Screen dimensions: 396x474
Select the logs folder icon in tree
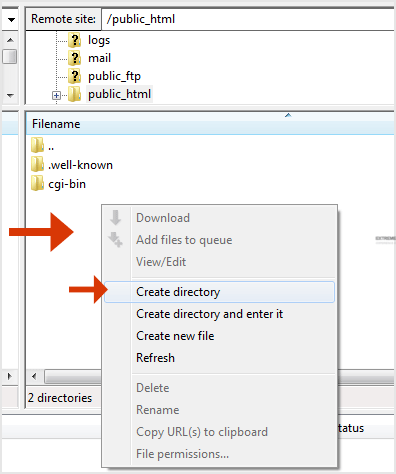(75, 40)
